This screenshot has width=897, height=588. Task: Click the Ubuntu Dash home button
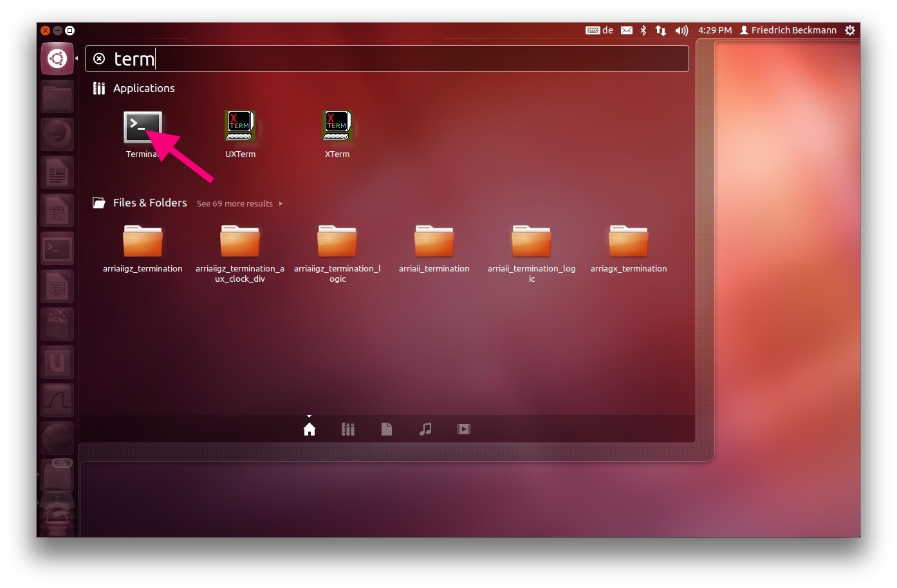(x=57, y=59)
